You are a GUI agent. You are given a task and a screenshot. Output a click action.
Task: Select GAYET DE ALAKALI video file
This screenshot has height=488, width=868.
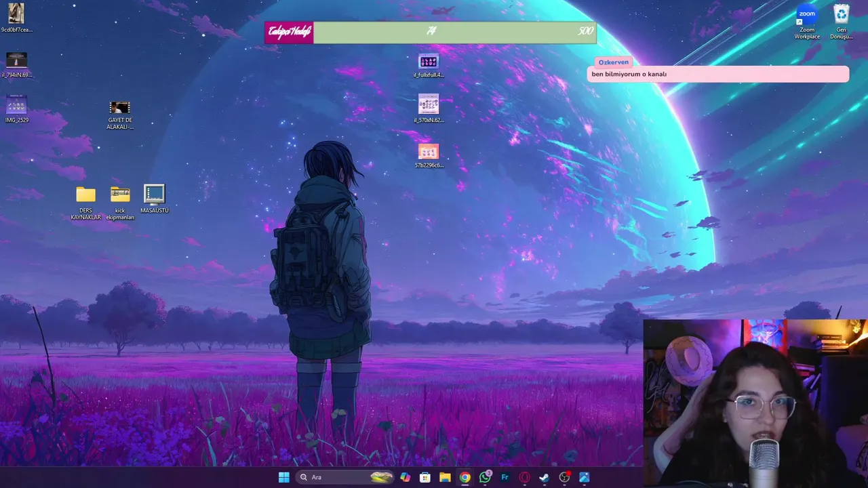120,115
